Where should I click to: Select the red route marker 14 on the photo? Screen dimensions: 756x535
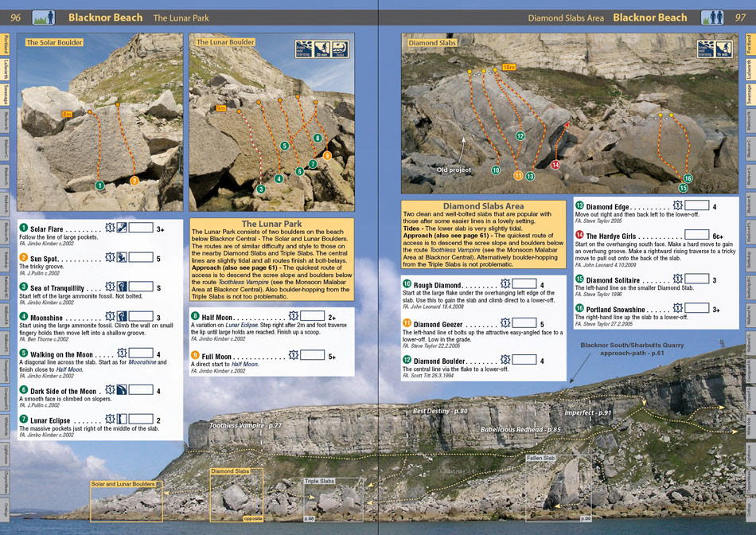point(555,165)
